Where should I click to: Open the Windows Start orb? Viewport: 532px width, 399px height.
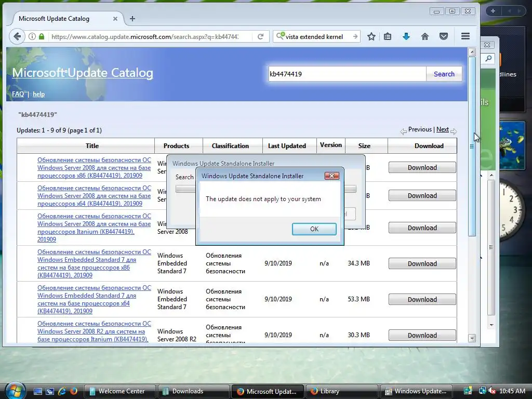(15, 391)
